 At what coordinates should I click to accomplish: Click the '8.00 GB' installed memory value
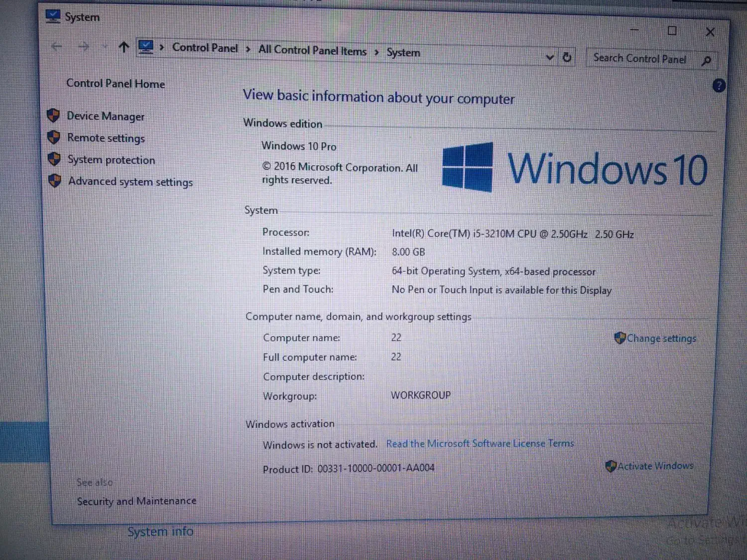(x=408, y=252)
